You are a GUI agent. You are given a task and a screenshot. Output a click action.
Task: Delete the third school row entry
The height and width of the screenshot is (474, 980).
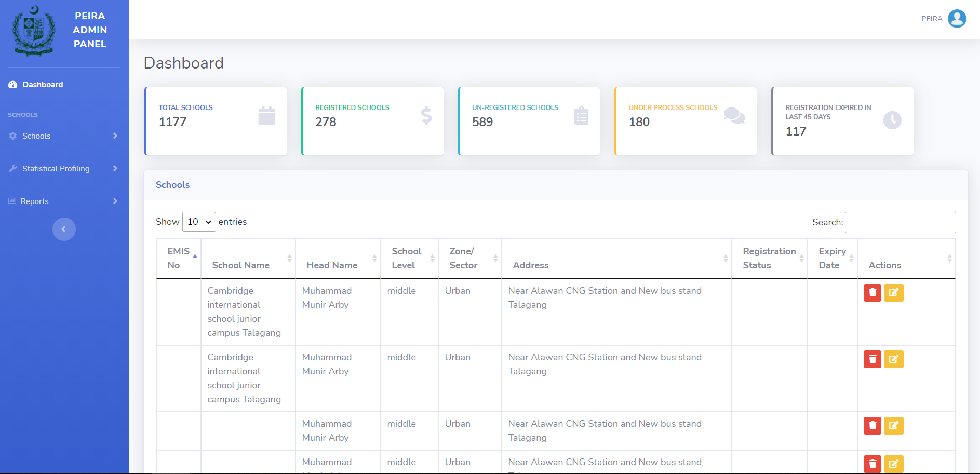click(x=872, y=426)
